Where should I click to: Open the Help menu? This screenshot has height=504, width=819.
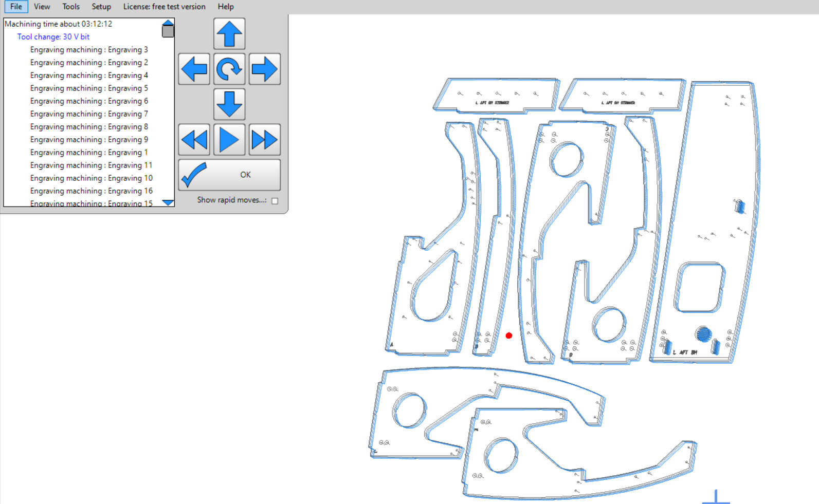point(226,7)
